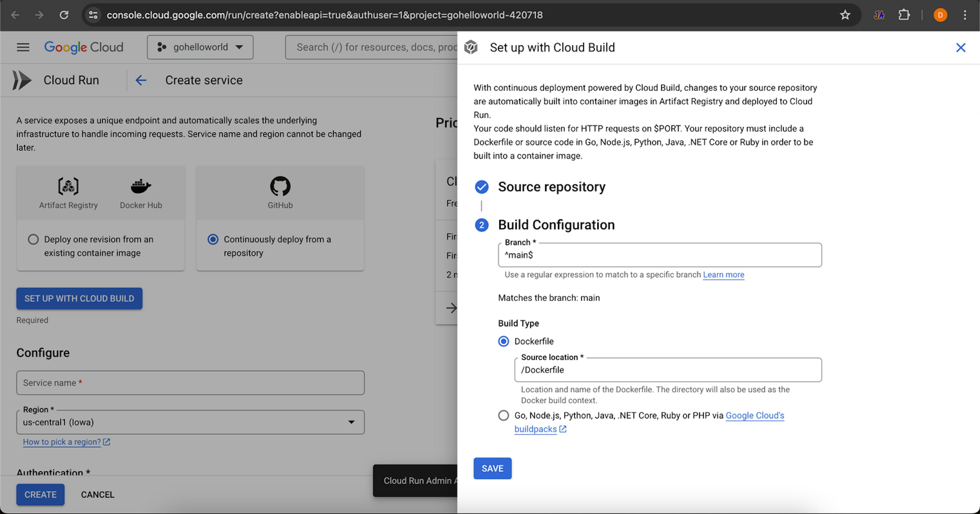Click the CREATE button
This screenshot has width=980, height=514.
(x=40, y=495)
